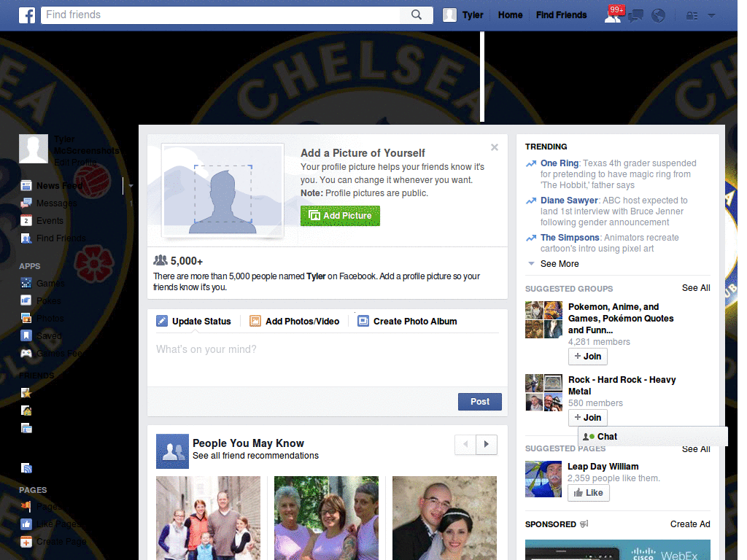Click the Events calendar icon
This screenshot has height=560, width=747.
(x=26, y=220)
